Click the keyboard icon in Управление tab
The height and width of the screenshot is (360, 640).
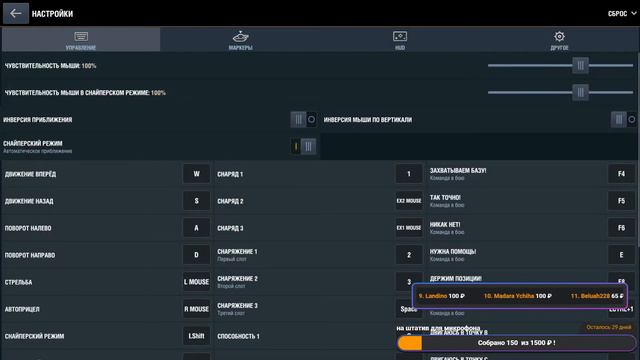click(x=81, y=36)
